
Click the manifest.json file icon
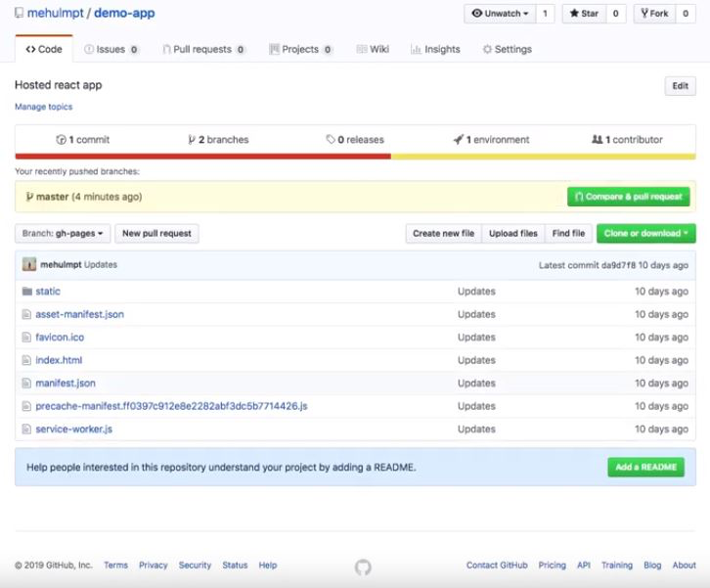point(26,384)
